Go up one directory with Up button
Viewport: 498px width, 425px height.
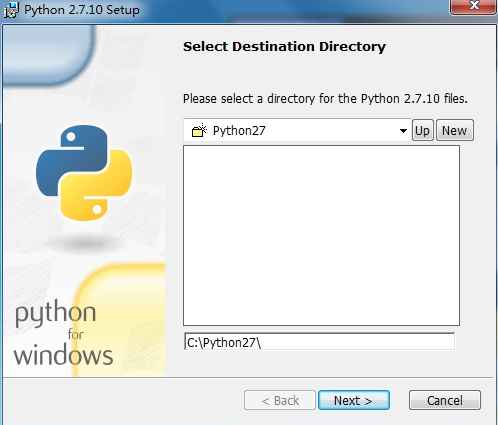tap(422, 130)
